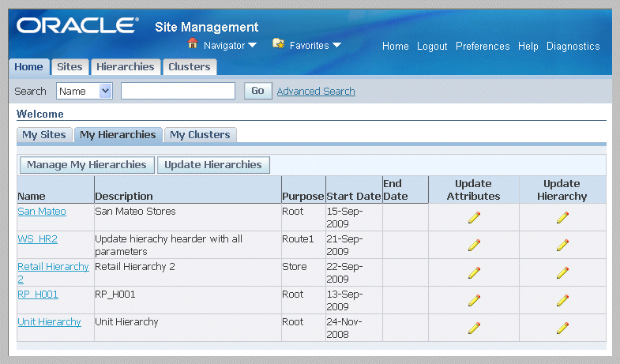Click Home link in header
This screenshot has height=364, width=620.
[396, 47]
